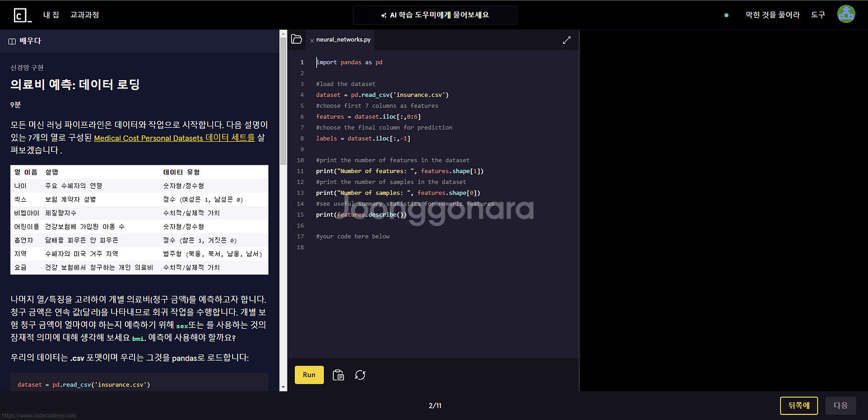Screen dimensions: 868x420
Task: Click the sparkle icon in AI helper
Action: pos(384,15)
